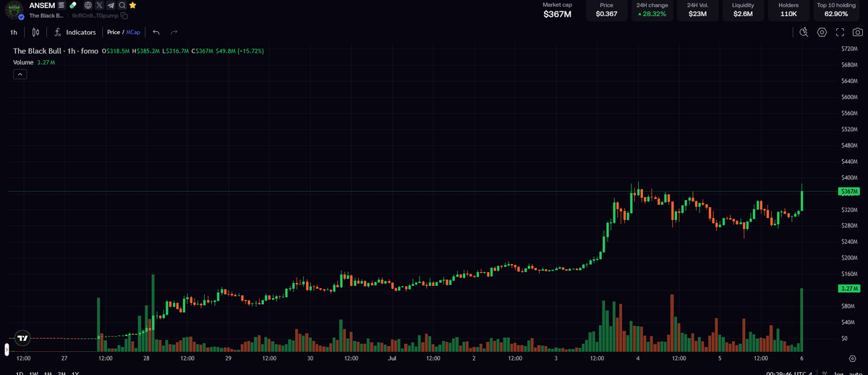Click the Holders 110K card
This screenshot has width=868, height=375.
(x=788, y=10)
